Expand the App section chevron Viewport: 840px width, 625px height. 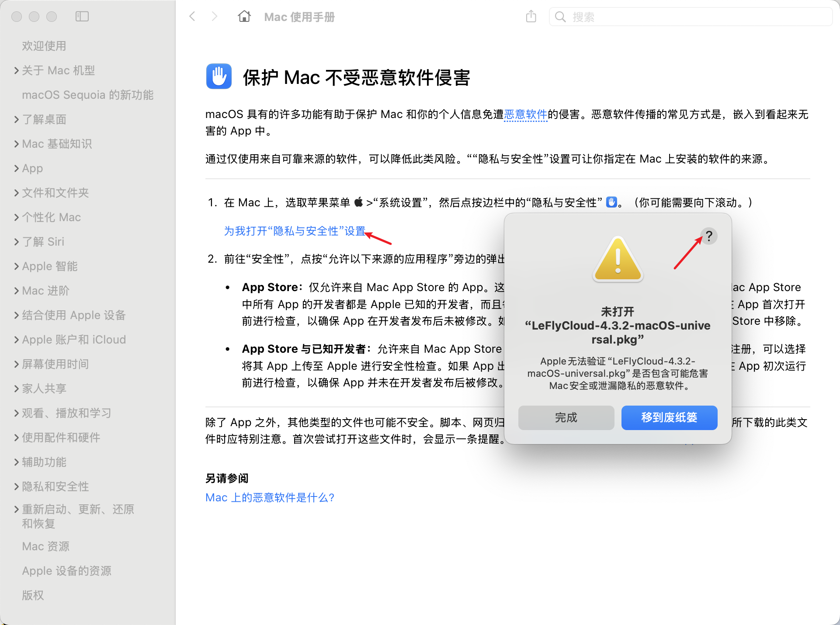pyautogui.click(x=16, y=168)
